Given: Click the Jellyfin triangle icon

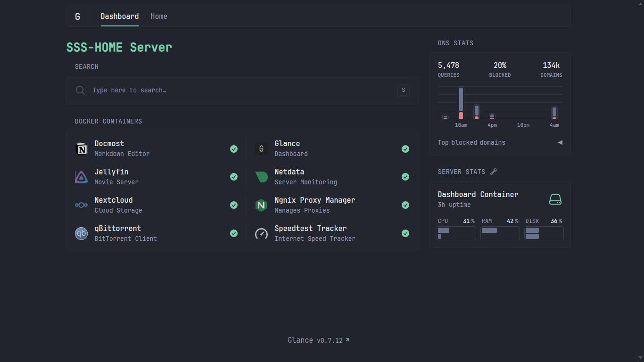Looking at the screenshot, I should pyautogui.click(x=82, y=177).
